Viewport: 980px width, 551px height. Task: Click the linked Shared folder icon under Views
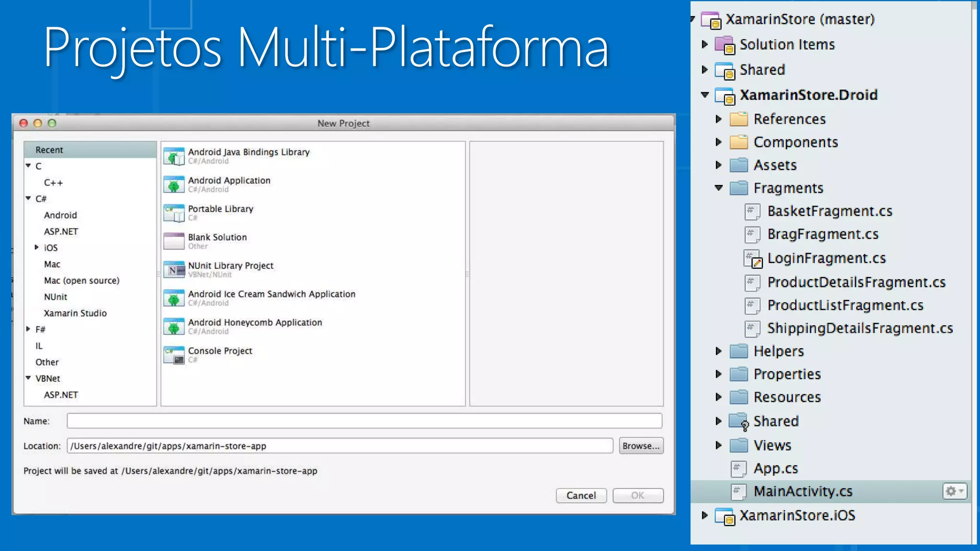739,421
